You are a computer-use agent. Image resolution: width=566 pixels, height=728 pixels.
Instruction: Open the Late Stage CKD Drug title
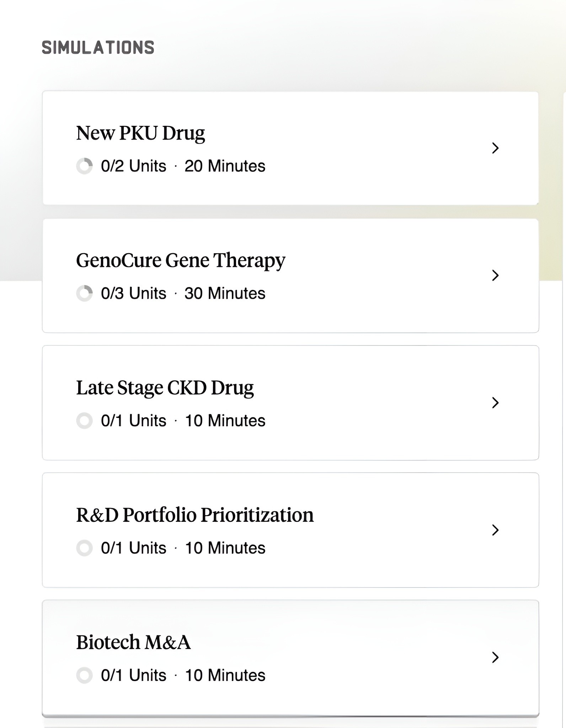(165, 388)
